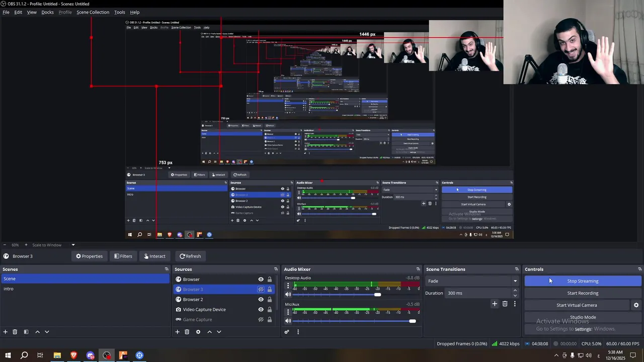Open Virtual Camera configuration gear
The width and height of the screenshot is (644, 362).
click(636, 305)
